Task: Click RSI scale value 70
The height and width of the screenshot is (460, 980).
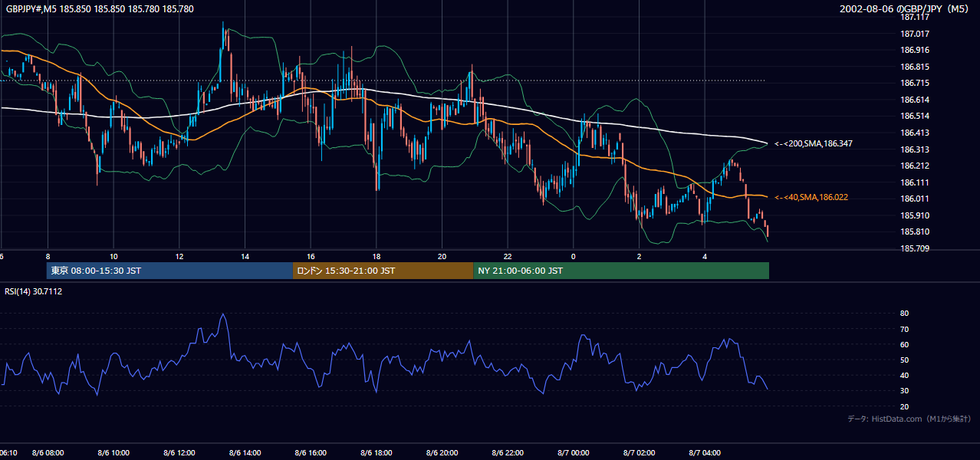Action: point(905,329)
